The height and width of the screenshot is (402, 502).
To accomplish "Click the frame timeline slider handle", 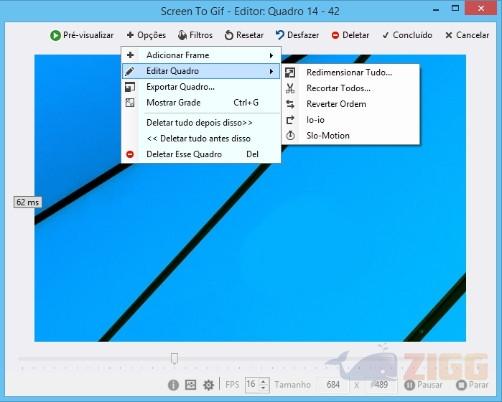I will click(x=174, y=359).
